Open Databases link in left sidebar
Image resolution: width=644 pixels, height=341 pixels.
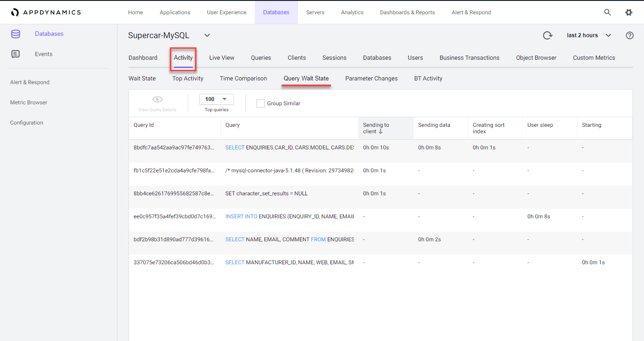[x=49, y=34]
